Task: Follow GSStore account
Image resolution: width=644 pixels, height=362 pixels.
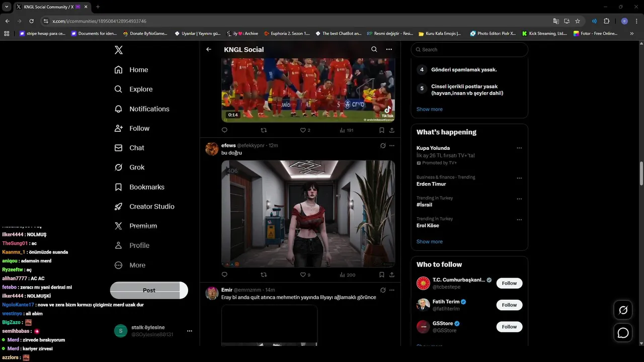Action: click(x=509, y=327)
